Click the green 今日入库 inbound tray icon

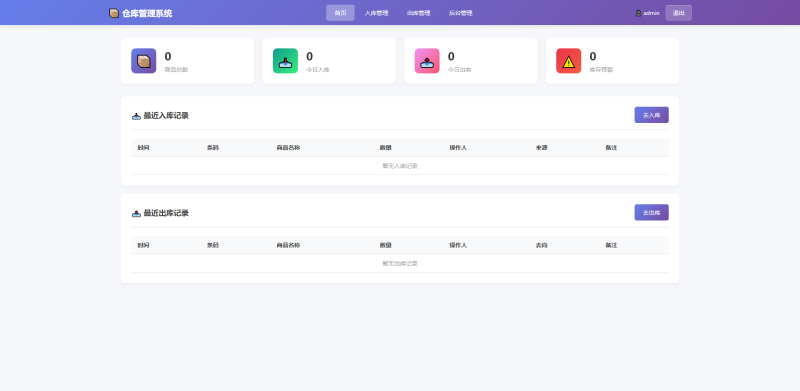click(285, 61)
